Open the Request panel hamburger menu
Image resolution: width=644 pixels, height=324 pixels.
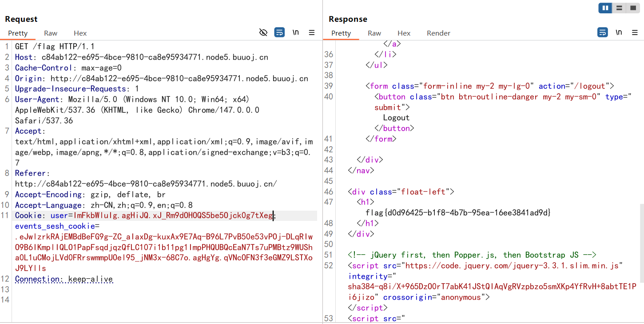pos(312,32)
